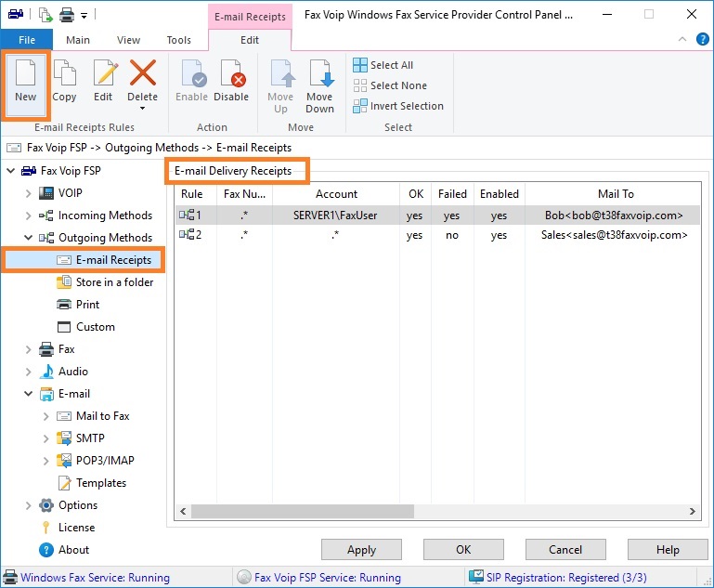Click the Copy rule icon
The width and height of the screenshot is (714, 588).
point(65,72)
